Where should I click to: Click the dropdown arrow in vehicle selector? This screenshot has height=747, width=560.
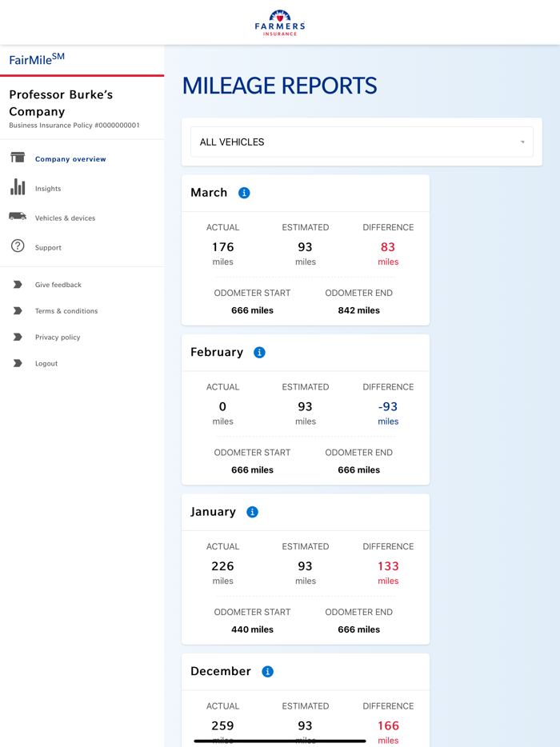522,142
